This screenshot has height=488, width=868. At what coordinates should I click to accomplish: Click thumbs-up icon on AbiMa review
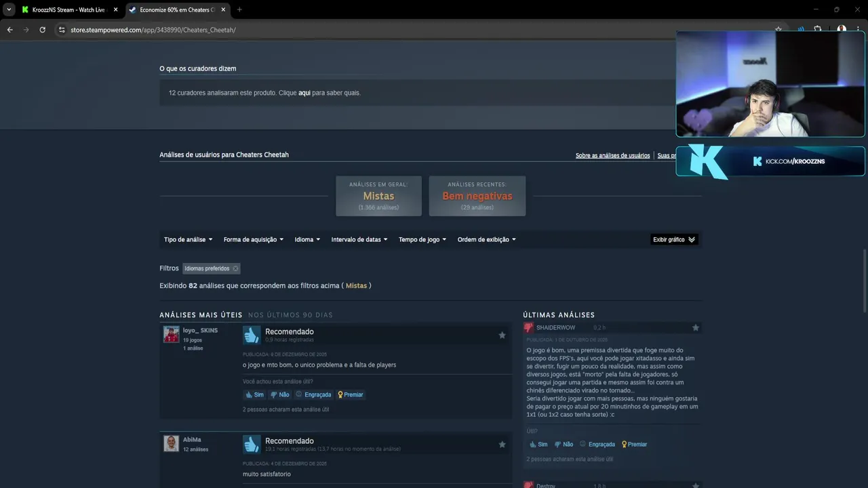point(252,444)
